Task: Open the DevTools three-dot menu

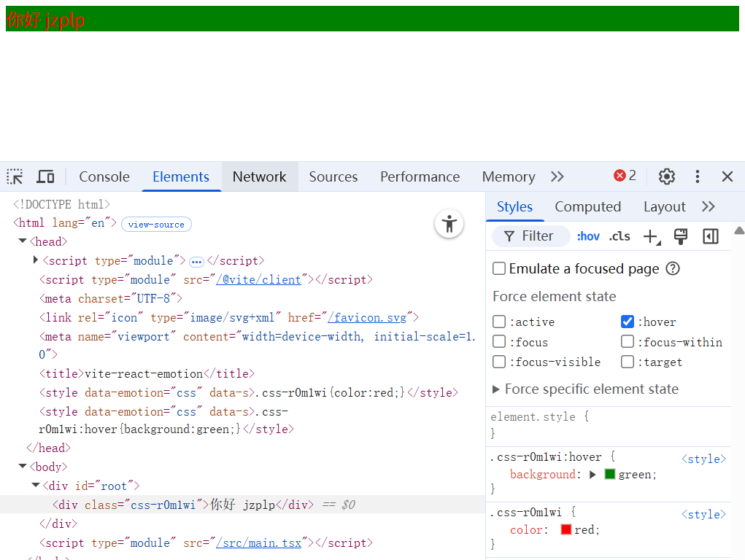Action: pyautogui.click(x=697, y=176)
